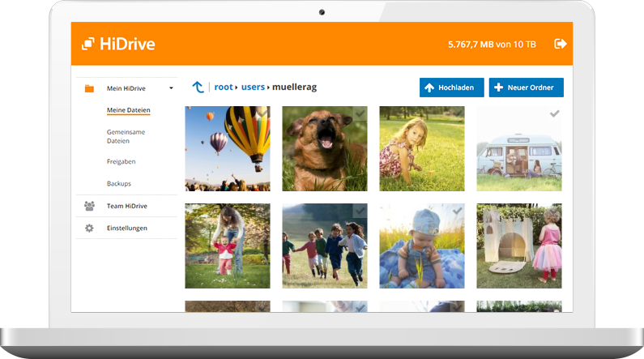Navigate to root in the breadcrumb
The height and width of the screenshot is (359, 644).
223,87
